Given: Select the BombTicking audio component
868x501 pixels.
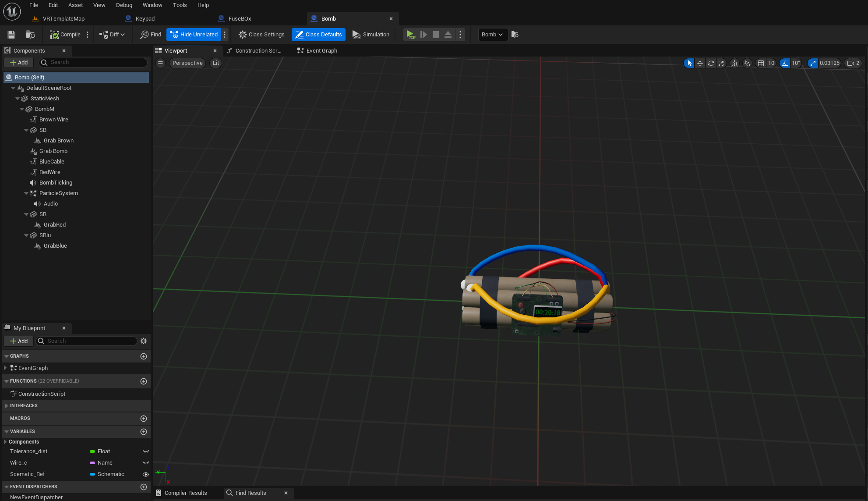Looking at the screenshot, I should coord(56,183).
